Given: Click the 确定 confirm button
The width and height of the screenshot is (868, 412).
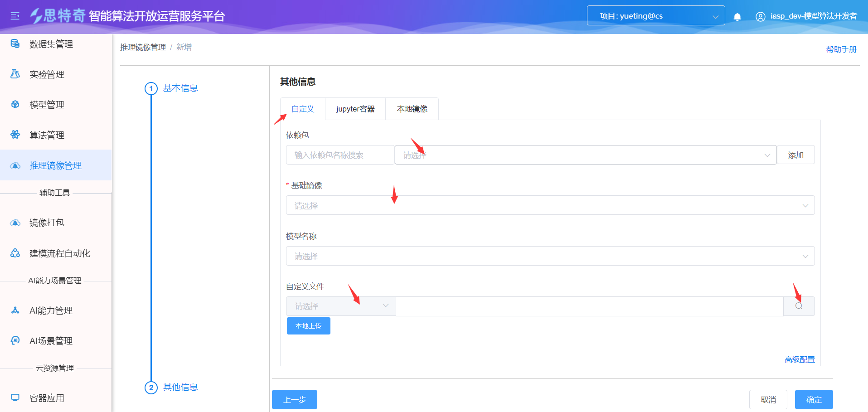Looking at the screenshot, I should [814, 399].
